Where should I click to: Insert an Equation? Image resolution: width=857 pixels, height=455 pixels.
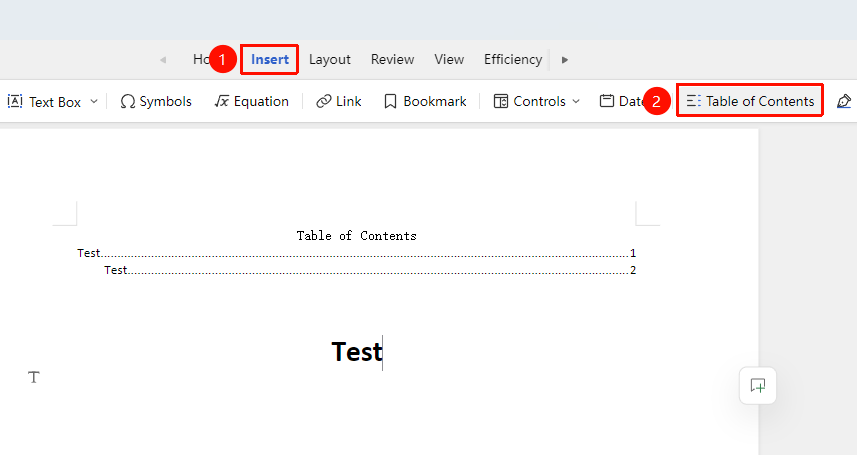251,102
